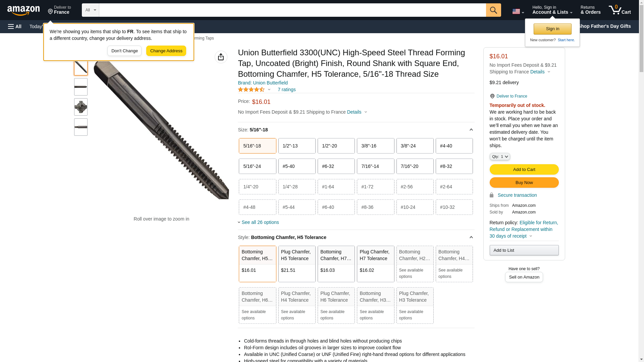Click the share icon on product image

pos(221,57)
